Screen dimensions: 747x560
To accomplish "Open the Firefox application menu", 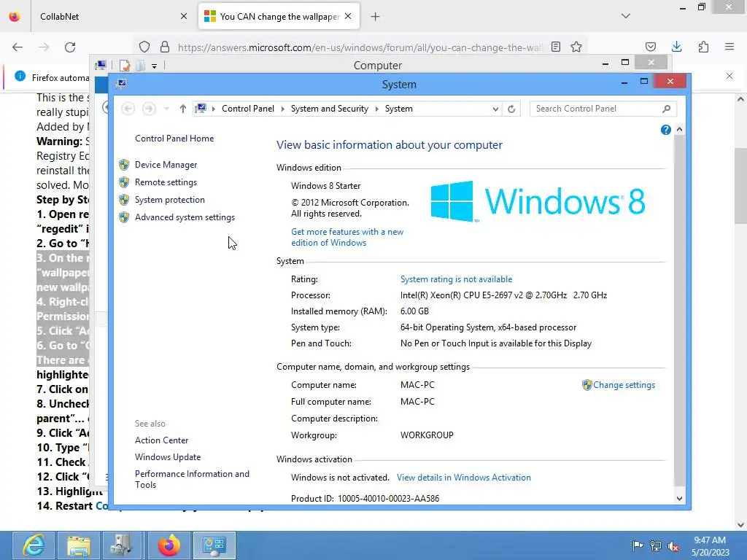I will pos(729,47).
